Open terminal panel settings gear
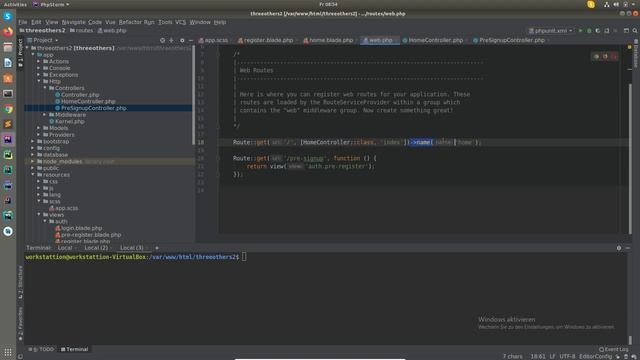 [x=619, y=248]
